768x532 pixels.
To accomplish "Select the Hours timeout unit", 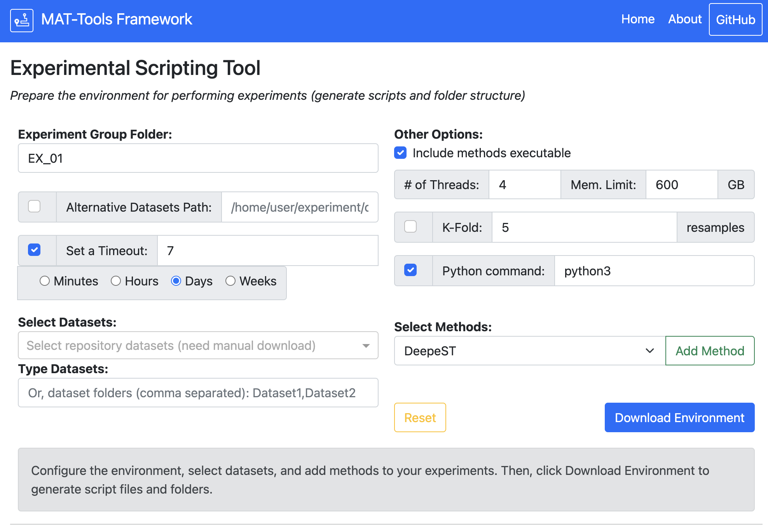I will coord(116,281).
